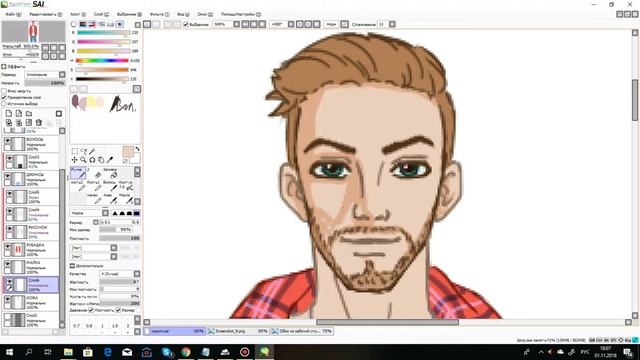Click the horizontal canvas scrollbar

click(387, 322)
